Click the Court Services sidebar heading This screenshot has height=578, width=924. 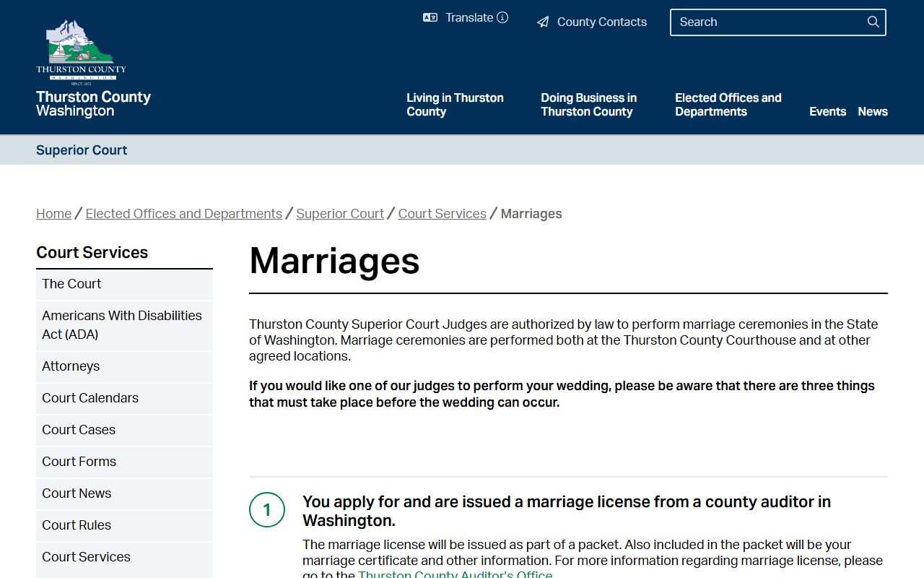click(92, 252)
